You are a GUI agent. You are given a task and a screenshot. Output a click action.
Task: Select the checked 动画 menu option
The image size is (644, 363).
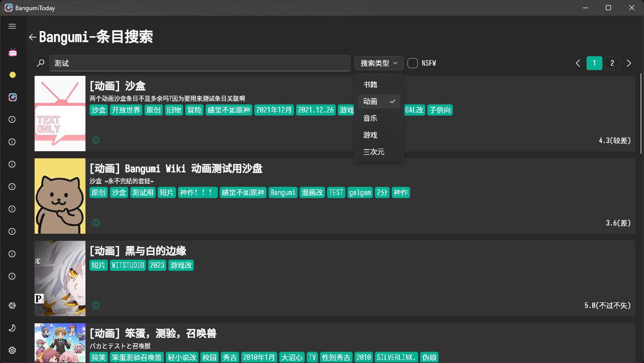[x=379, y=101]
